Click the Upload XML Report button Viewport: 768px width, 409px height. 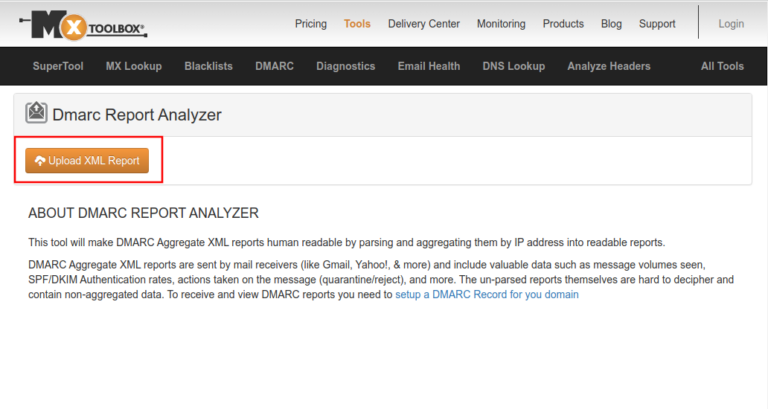[87, 160]
